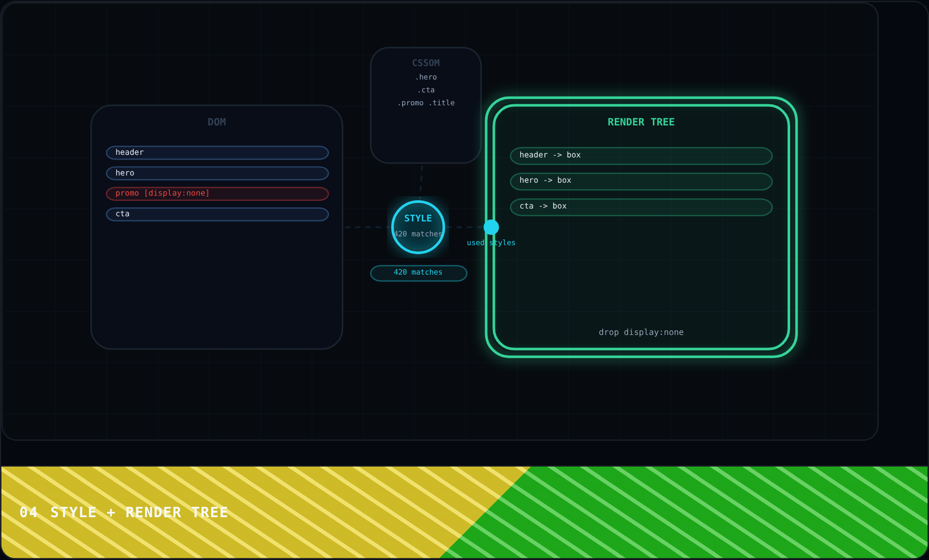This screenshot has width=929, height=560.
Task: Click the .cta CSSOM rule
Action: pyautogui.click(x=426, y=90)
